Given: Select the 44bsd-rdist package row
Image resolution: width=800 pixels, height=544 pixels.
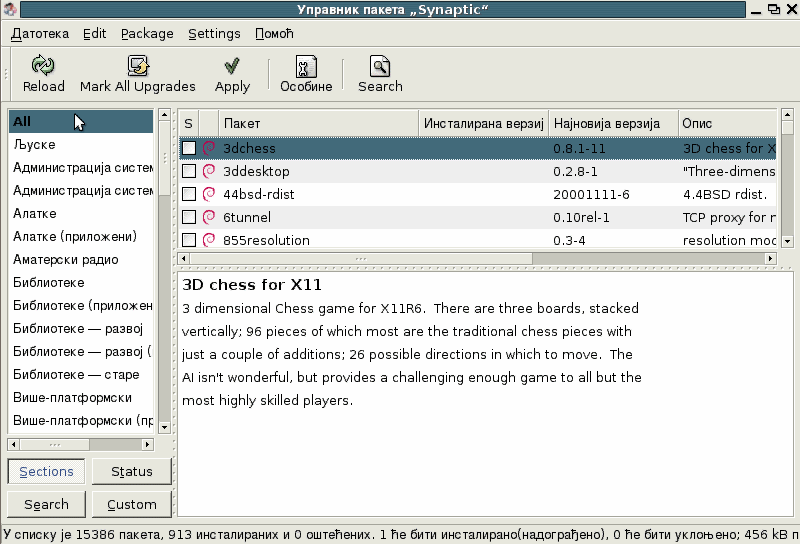Looking at the screenshot, I should (478, 194).
